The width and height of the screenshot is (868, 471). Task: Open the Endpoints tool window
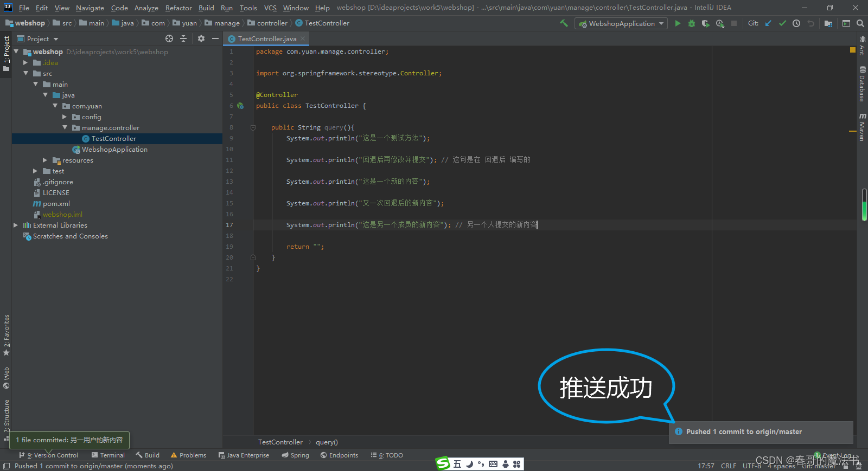339,455
